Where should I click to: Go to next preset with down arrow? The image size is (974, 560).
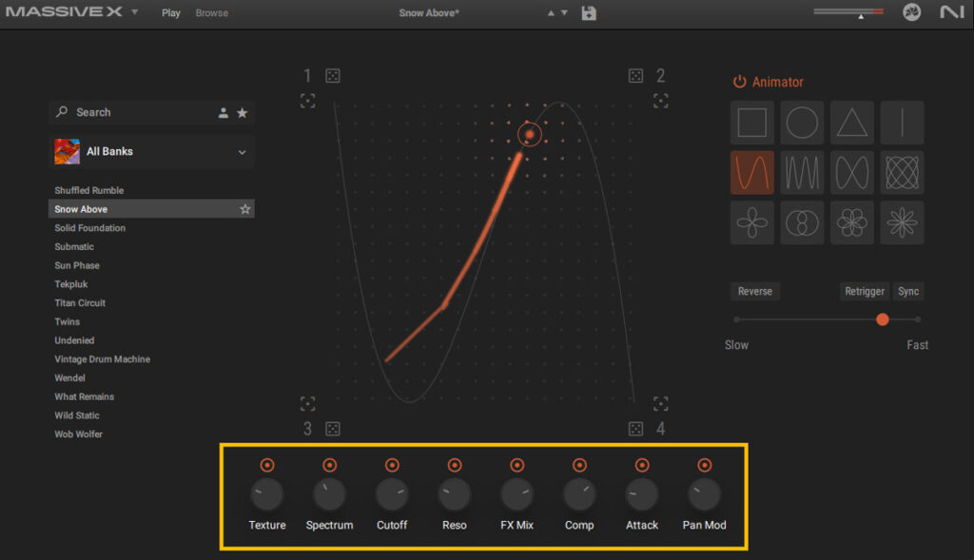pos(564,13)
